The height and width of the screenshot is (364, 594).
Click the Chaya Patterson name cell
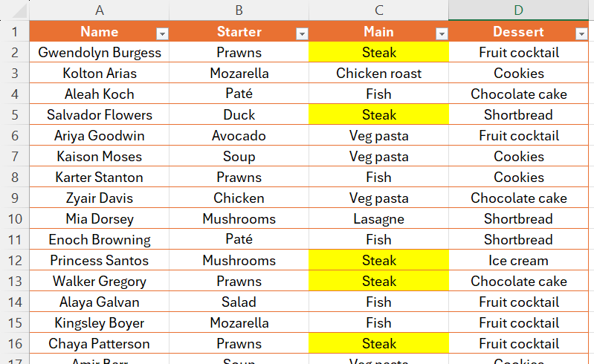coord(99,344)
